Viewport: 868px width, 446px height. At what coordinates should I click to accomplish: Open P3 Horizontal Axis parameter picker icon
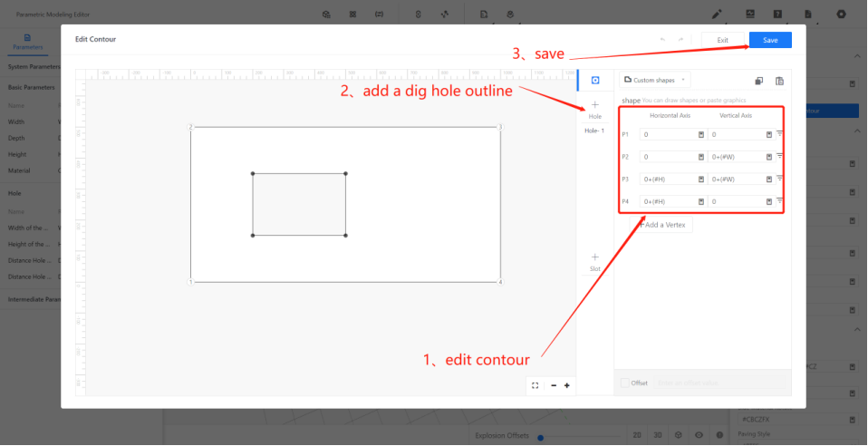pyautogui.click(x=701, y=179)
